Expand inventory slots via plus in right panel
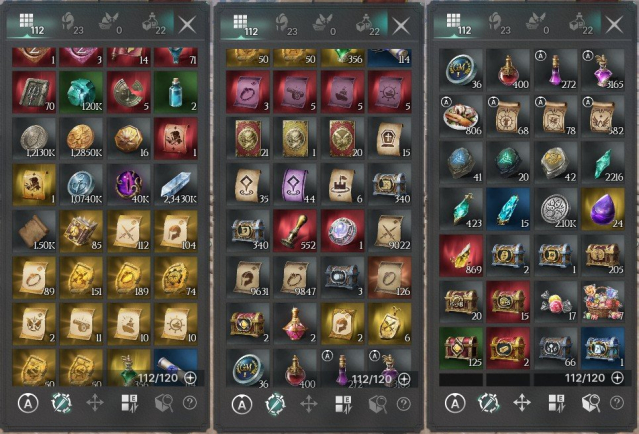 pos(617,378)
